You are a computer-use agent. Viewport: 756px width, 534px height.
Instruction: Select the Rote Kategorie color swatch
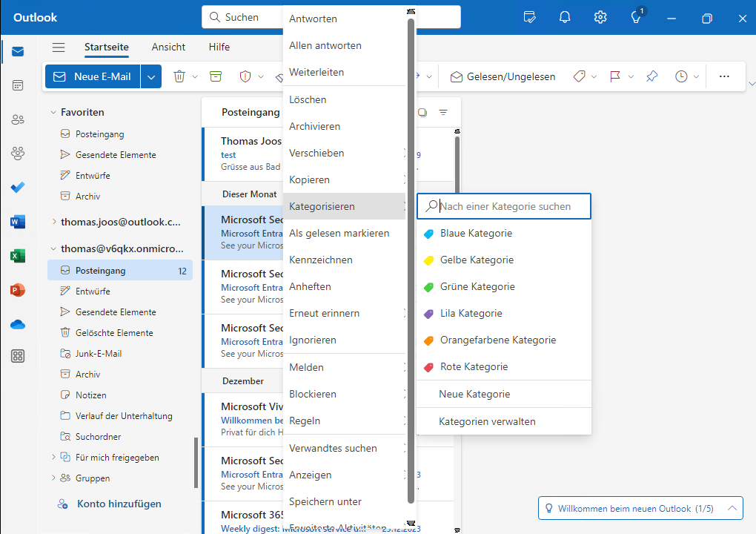(430, 366)
